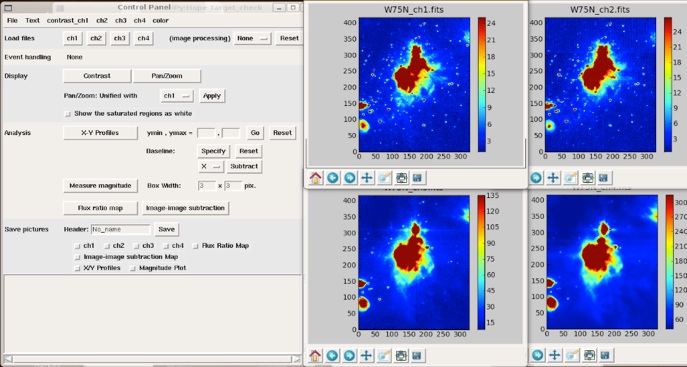Select Pan tool in W75N_ch2 plot toolbar
Viewport: 687px width, 367px height.
[x=553, y=178]
